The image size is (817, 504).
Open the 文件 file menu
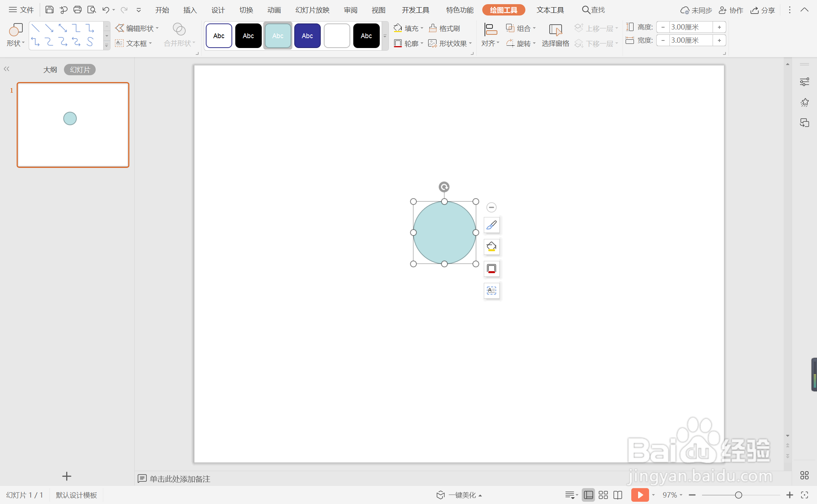pyautogui.click(x=21, y=10)
